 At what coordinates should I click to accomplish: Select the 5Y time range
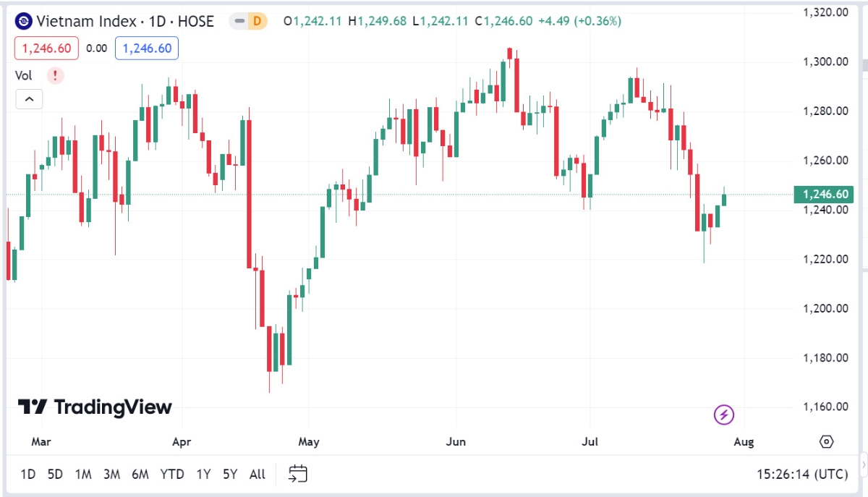point(230,475)
